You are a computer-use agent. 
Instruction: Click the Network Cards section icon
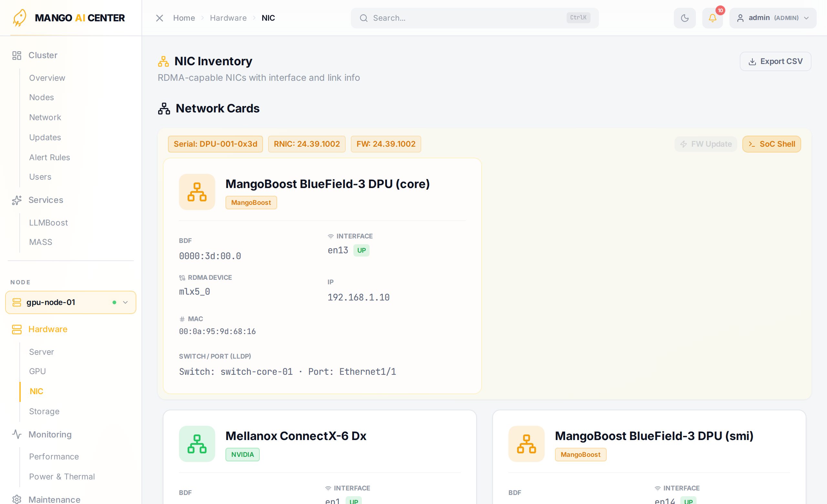pyautogui.click(x=164, y=108)
